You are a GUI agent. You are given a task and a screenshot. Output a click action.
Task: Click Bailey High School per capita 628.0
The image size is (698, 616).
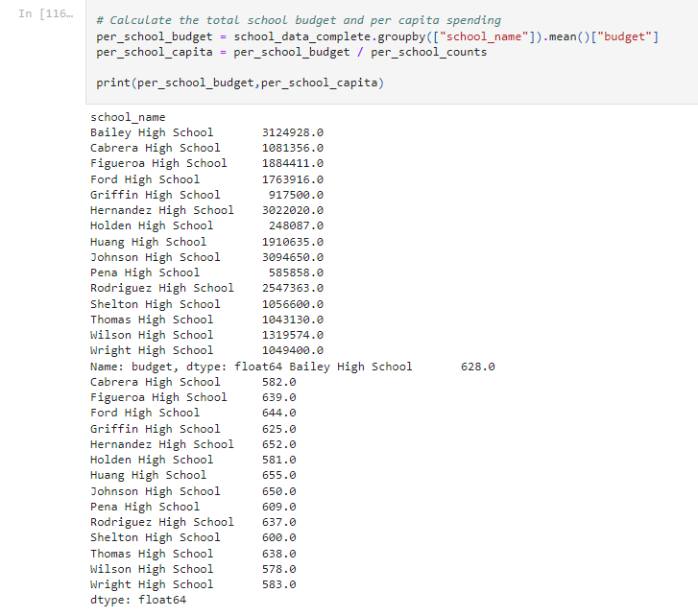(x=477, y=367)
